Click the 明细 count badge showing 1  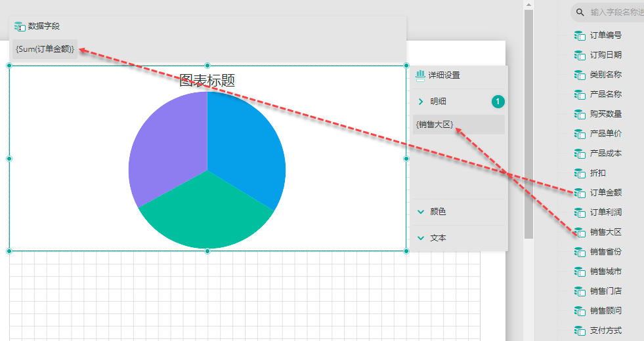[498, 102]
